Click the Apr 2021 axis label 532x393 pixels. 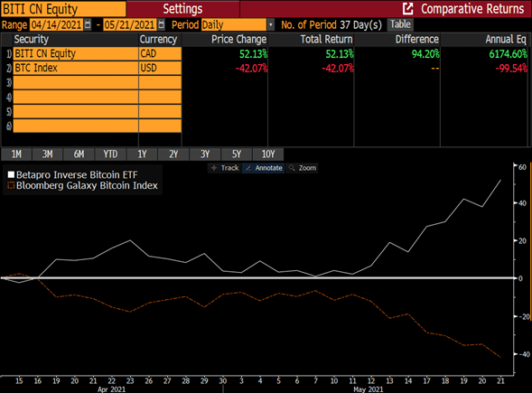point(111,389)
